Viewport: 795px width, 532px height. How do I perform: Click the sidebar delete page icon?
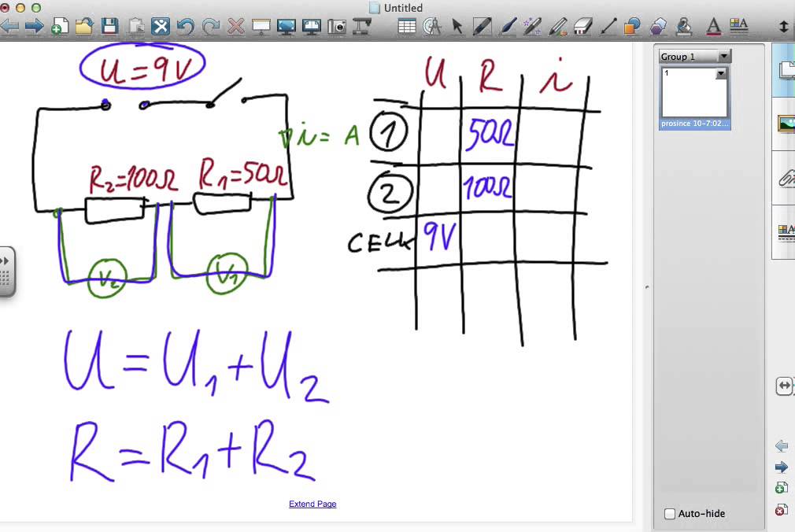(782, 510)
